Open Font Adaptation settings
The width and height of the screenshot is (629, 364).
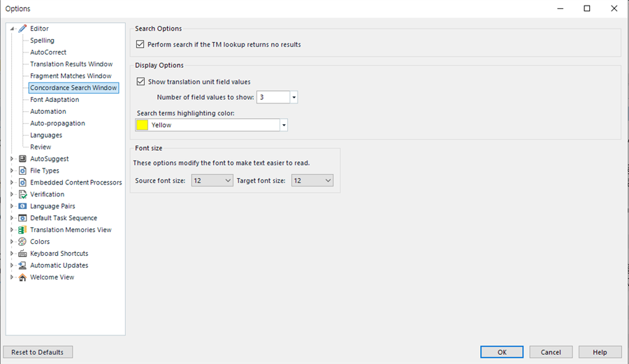(55, 99)
